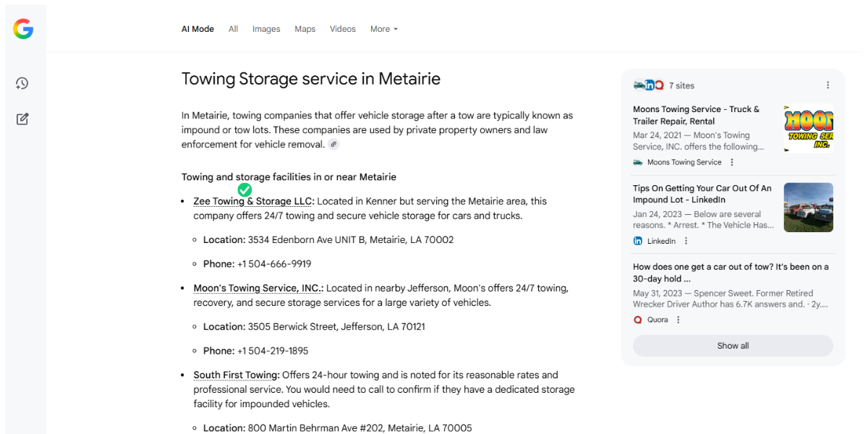Image resolution: width=868 pixels, height=434 pixels.
Task: Open the three-dot menu of the 7 sites panel
Action: 828,85
